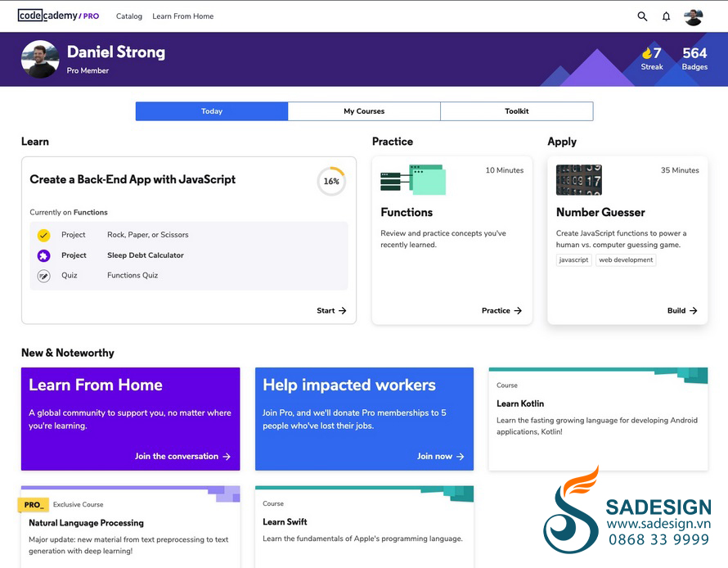728x568 pixels.
Task: Click the 16% progress ring
Action: [331, 181]
